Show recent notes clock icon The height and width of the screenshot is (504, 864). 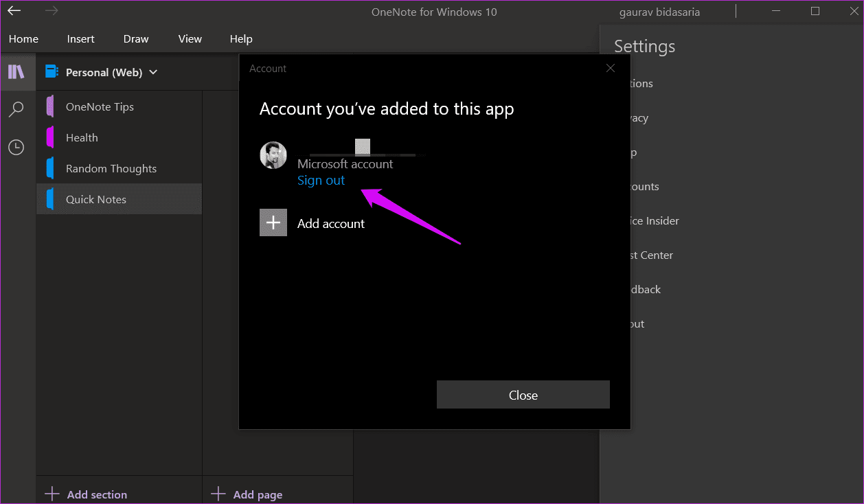pyautogui.click(x=16, y=147)
